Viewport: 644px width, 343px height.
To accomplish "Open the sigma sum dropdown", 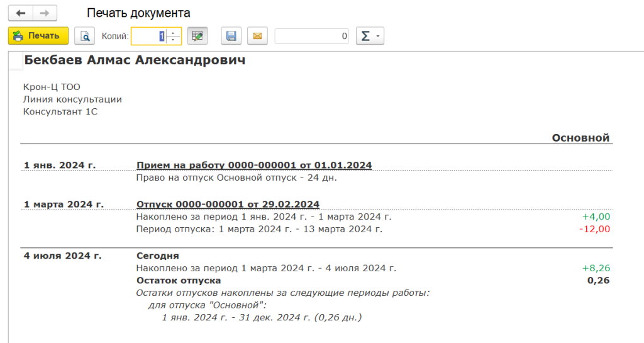I will pos(370,36).
